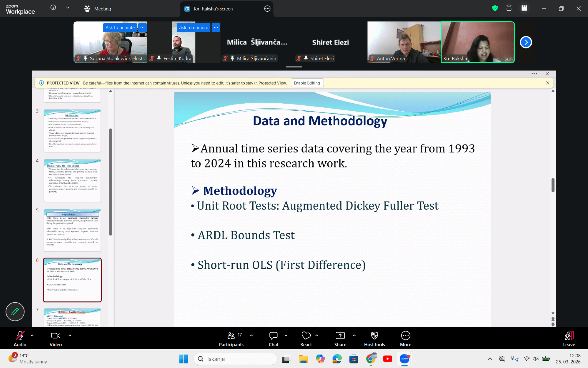Expand Share options caret
Image resolution: width=588 pixels, height=368 pixels.
(x=354, y=335)
